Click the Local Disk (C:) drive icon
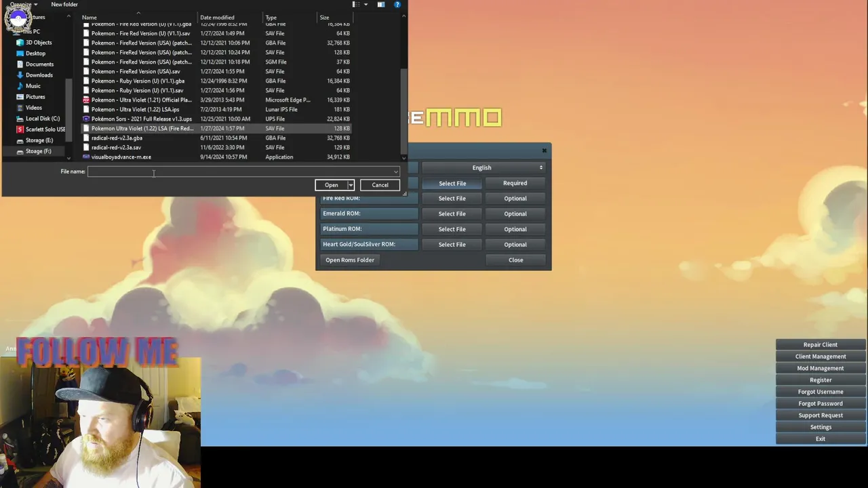868x488 pixels. coord(20,119)
